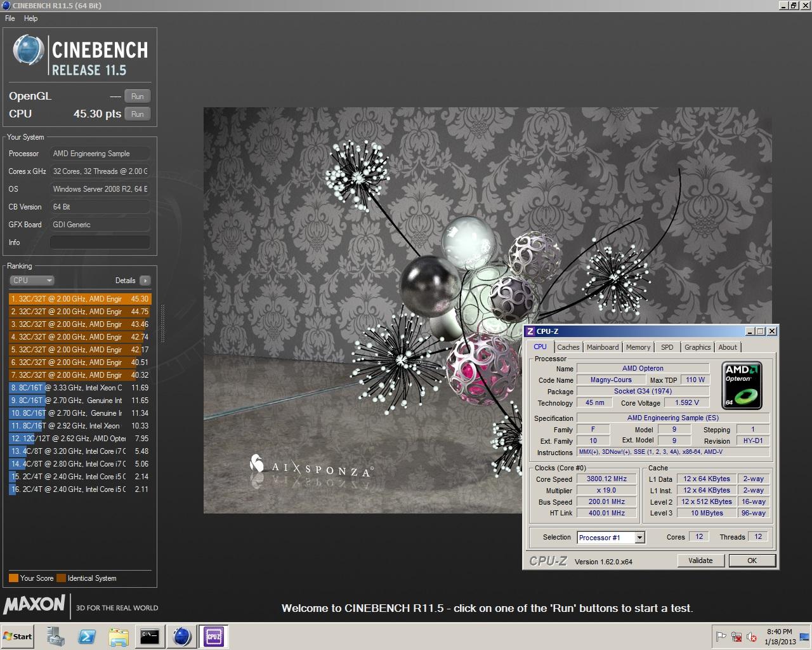The height and width of the screenshot is (650, 812).
Task: Launch Windows PowerShell taskbar icon
Action: [x=87, y=637]
